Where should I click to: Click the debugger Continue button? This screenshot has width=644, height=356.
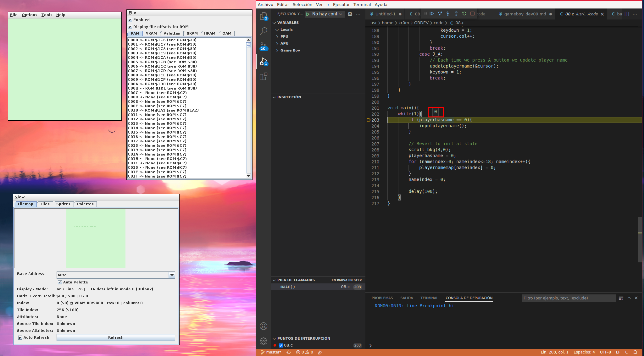[432, 14]
